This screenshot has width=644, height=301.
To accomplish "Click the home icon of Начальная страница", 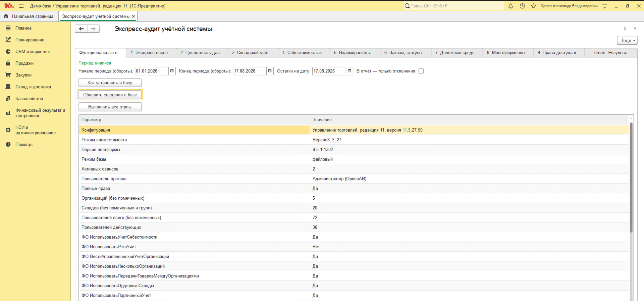I will [6, 16].
